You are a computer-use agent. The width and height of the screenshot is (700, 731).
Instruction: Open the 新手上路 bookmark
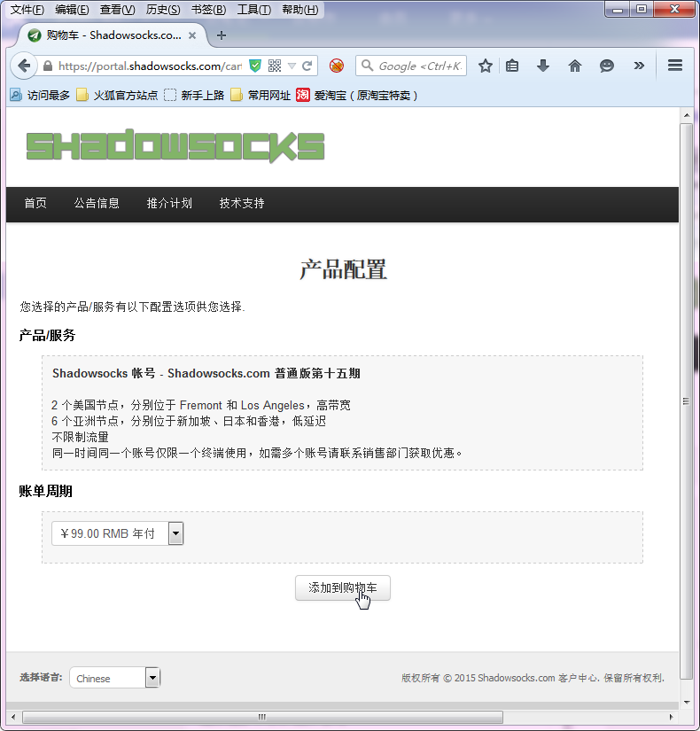pyautogui.click(x=194, y=95)
